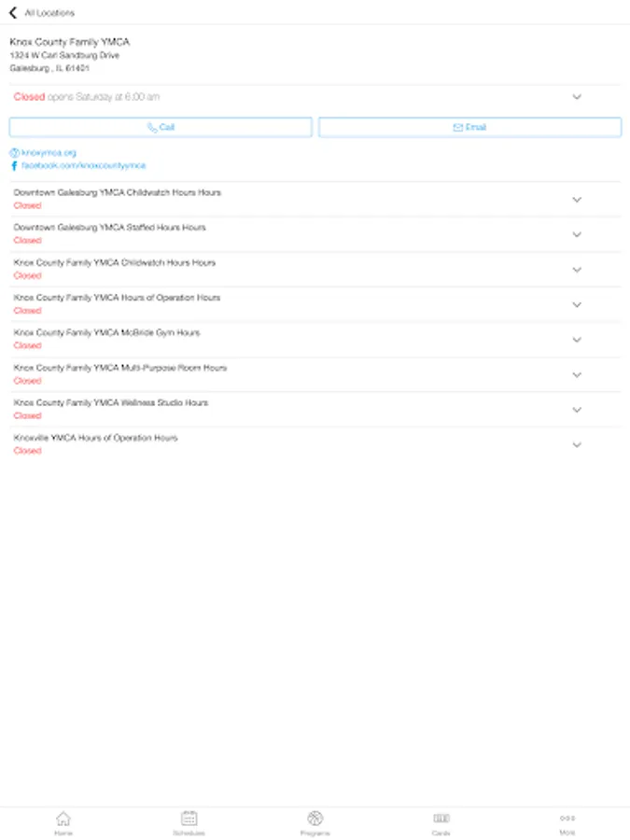This screenshot has height=840, width=630.
Task: Tap the Facebook logo icon
Action: coord(14,165)
